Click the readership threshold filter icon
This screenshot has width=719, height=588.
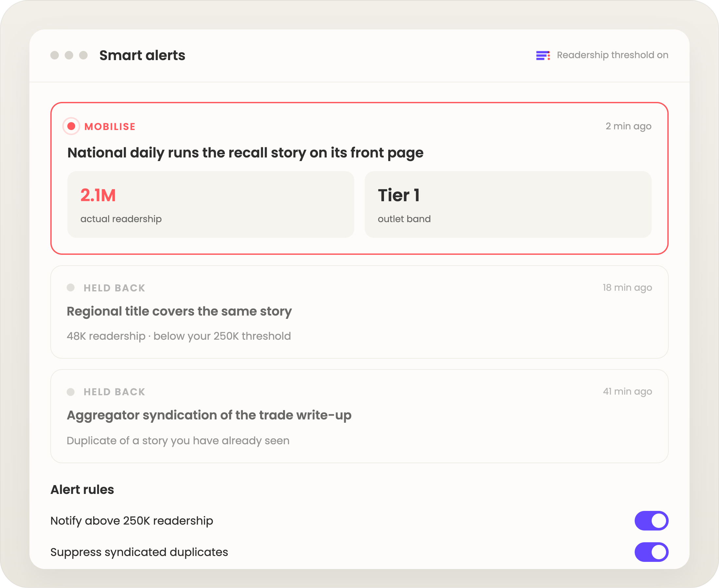pyautogui.click(x=543, y=55)
